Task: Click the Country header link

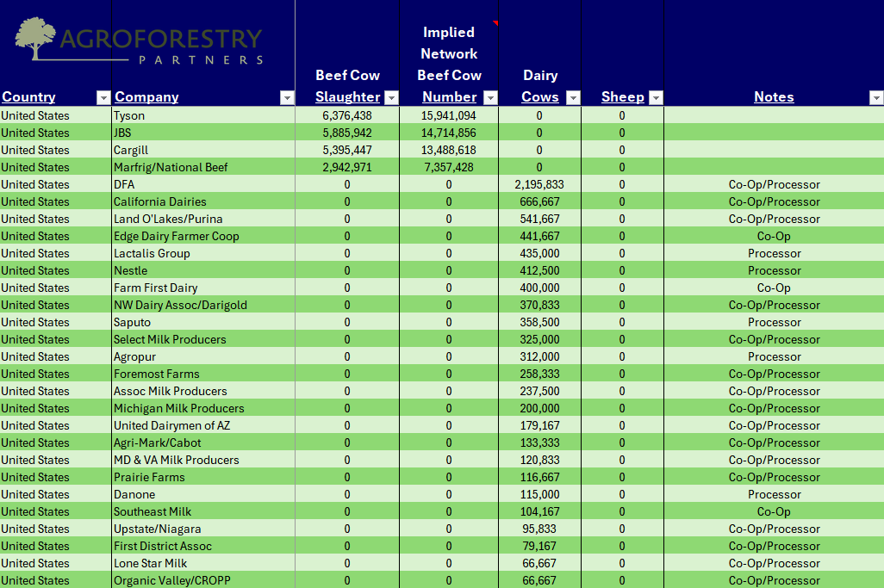Action: tap(28, 97)
